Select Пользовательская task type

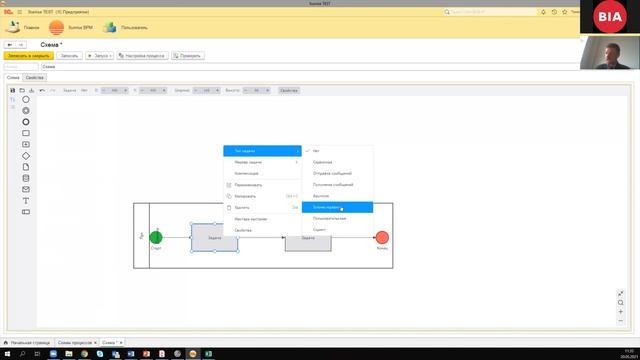338,218
